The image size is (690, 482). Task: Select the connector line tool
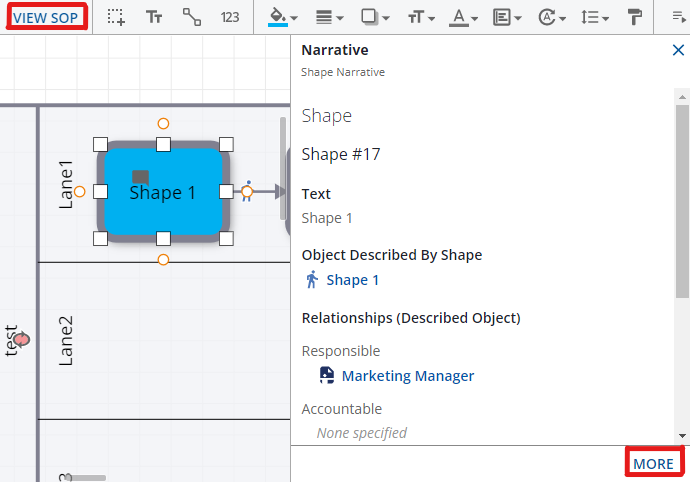point(191,17)
